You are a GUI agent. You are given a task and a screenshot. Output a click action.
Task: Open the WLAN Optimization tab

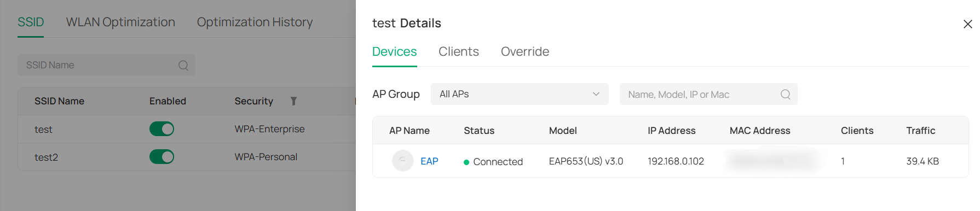(120, 22)
